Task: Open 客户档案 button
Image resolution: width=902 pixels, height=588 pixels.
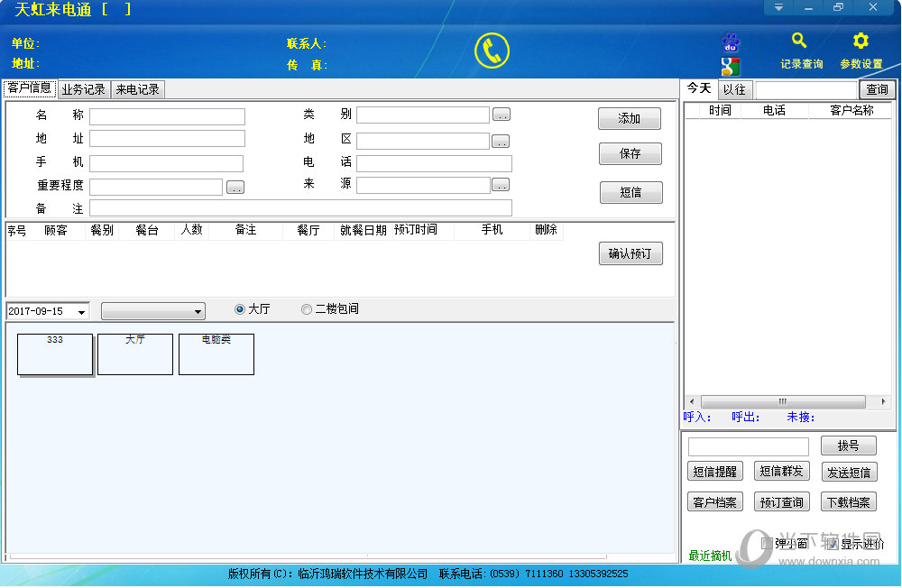Action: 715,502
